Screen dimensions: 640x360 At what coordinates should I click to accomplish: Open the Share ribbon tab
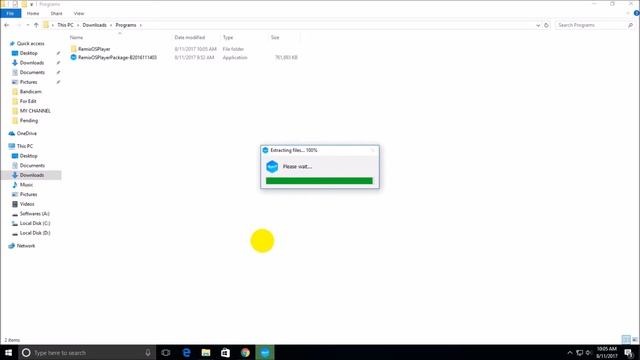tap(56, 13)
